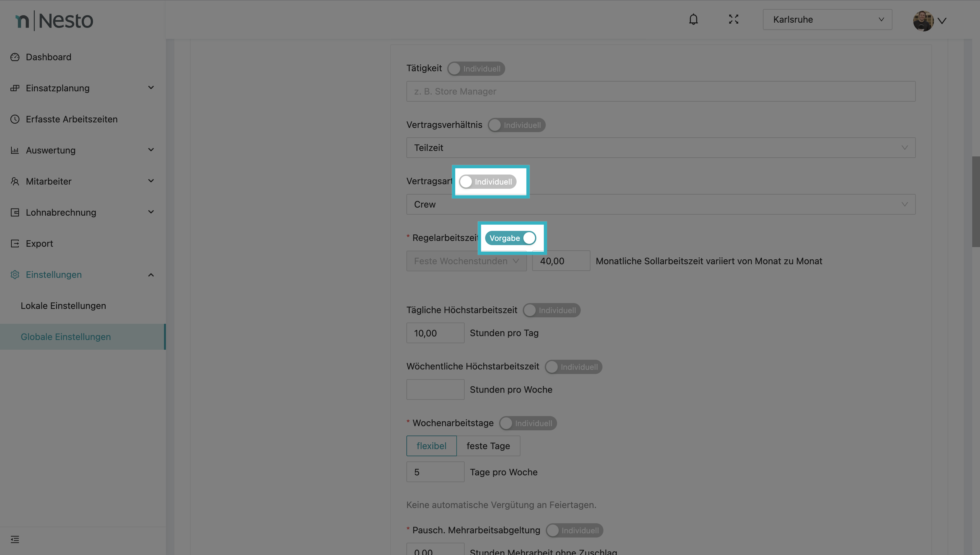Click the Nesto logo
The width and height of the screenshot is (980, 555).
click(x=54, y=21)
